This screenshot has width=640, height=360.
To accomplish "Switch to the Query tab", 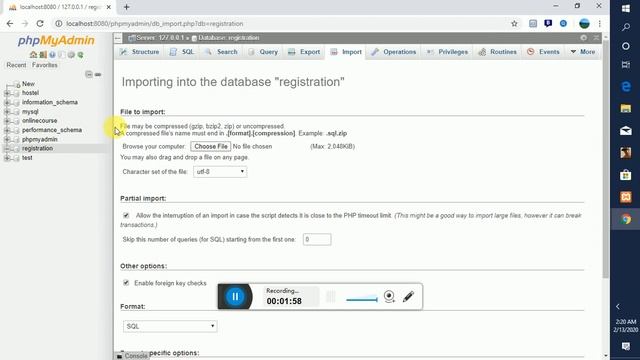I will click(x=263, y=52).
